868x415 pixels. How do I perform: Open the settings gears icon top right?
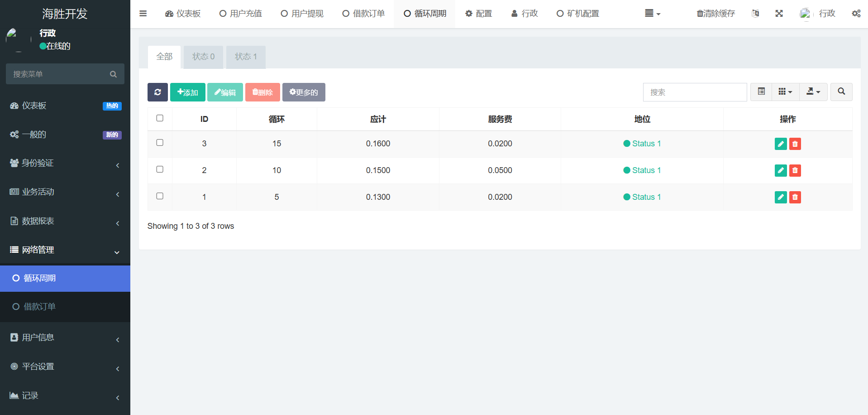click(x=856, y=14)
